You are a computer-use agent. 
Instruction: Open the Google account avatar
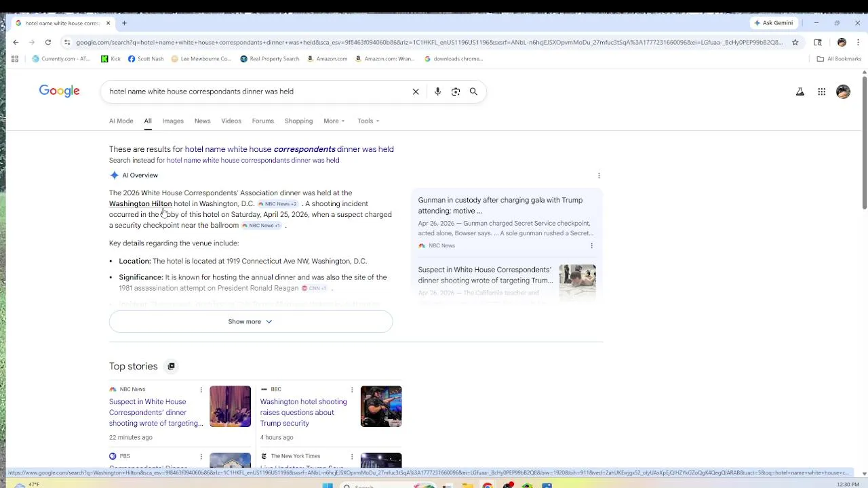(x=843, y=91)
